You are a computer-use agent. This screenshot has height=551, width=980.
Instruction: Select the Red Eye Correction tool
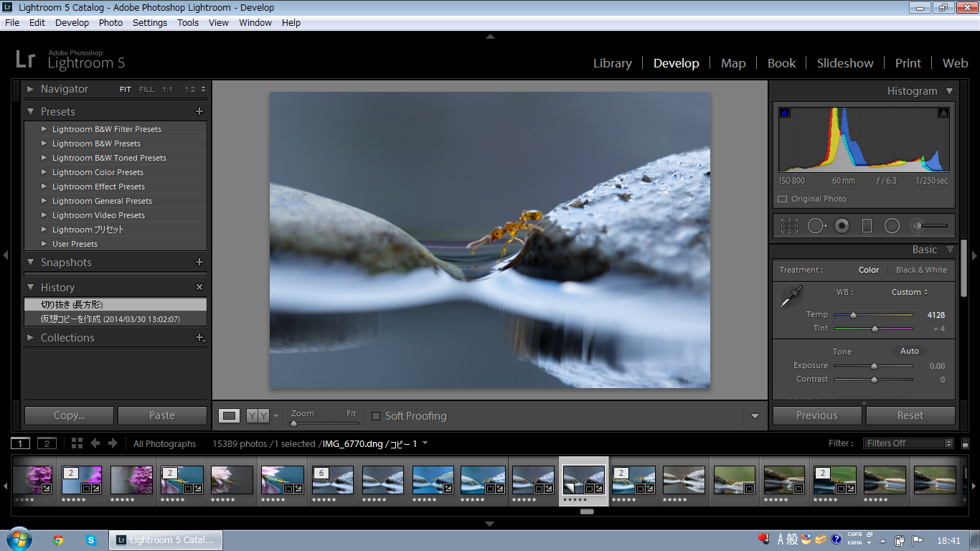(842, 226)
